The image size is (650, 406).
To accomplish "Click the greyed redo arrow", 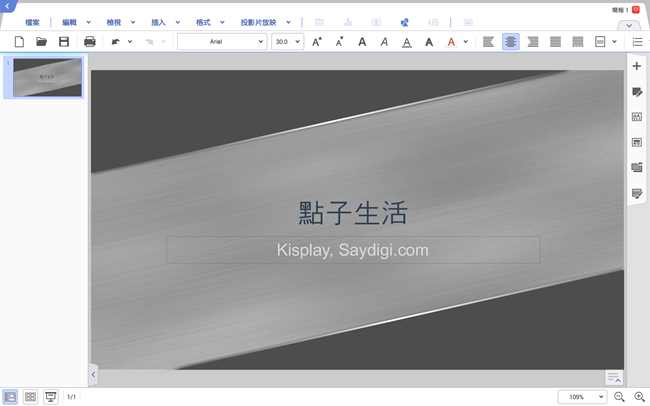I will click(x=149, y=42).
